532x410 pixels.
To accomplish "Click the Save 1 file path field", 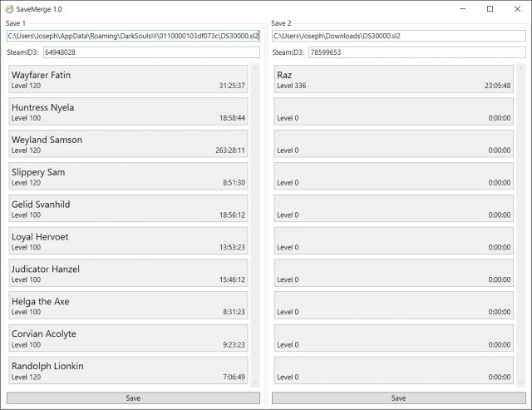I will coord(133,37).
